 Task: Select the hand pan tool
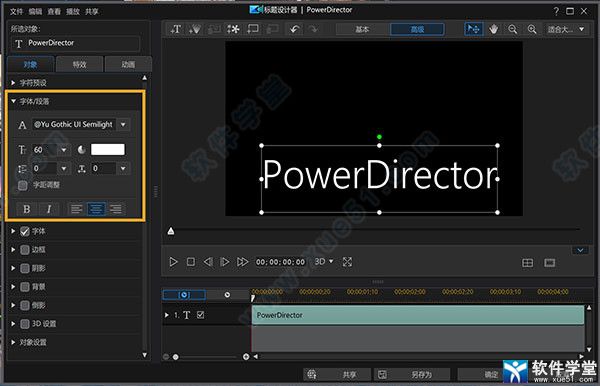point(494,29)
